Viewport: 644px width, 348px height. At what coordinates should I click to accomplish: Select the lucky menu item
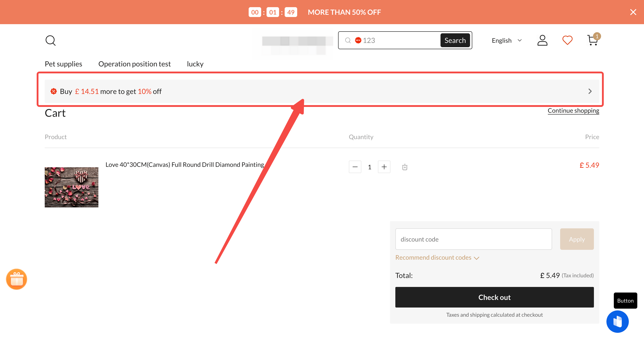pyautogui.click(x=195, y=64)
